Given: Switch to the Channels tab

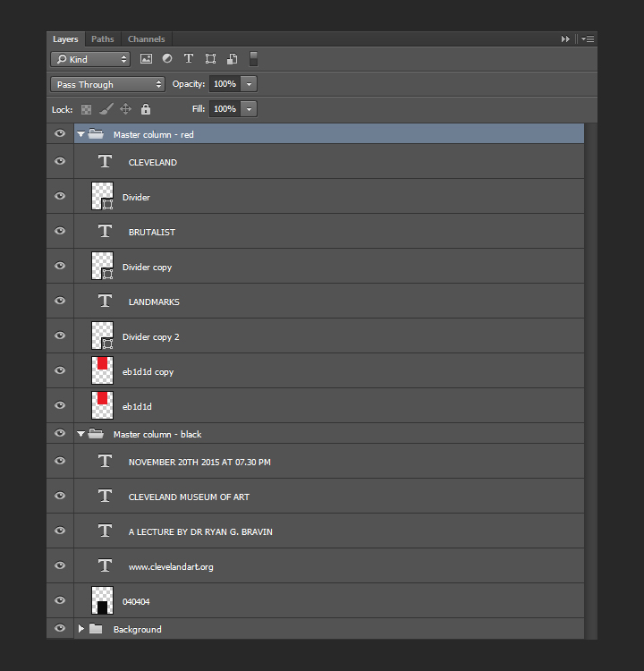Looking at the screenshot, I should pyautogui.click(x=147, y=39).
